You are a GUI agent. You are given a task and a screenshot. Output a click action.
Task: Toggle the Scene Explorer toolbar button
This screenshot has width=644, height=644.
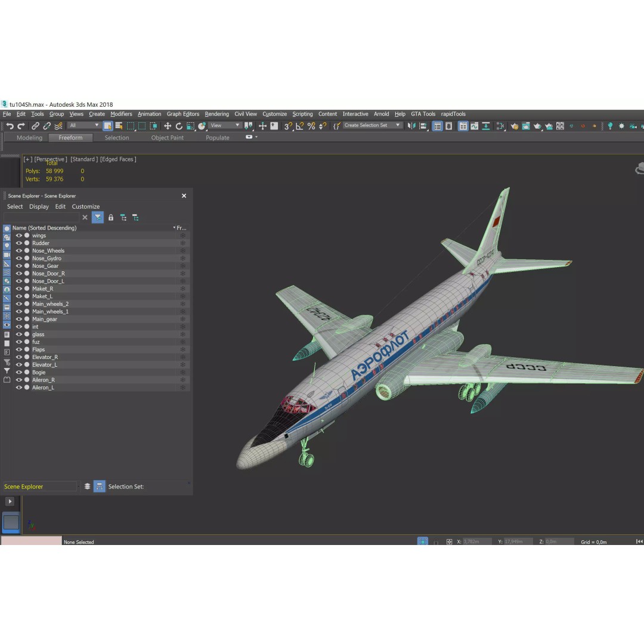pyautogui.click(x=438, y=126)
